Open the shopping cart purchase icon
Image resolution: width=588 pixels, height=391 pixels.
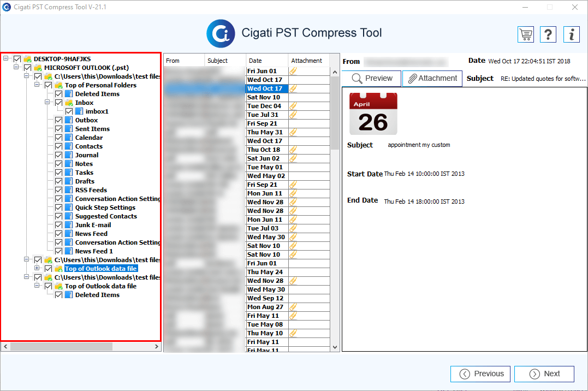tap(526, 34)
